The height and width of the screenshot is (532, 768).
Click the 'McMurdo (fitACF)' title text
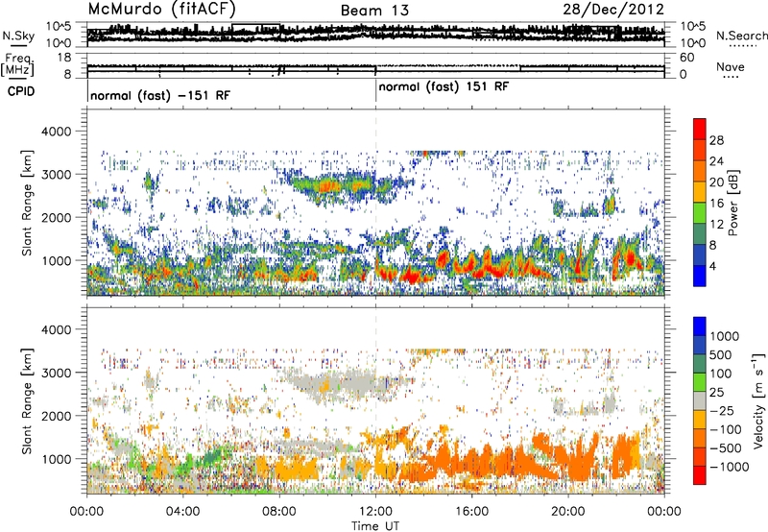point(162,9)
